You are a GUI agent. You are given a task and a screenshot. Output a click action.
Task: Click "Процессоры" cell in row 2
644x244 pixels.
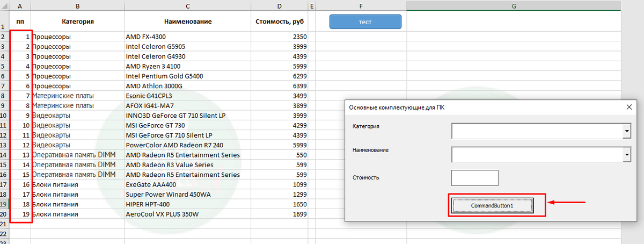click(78, 37)
